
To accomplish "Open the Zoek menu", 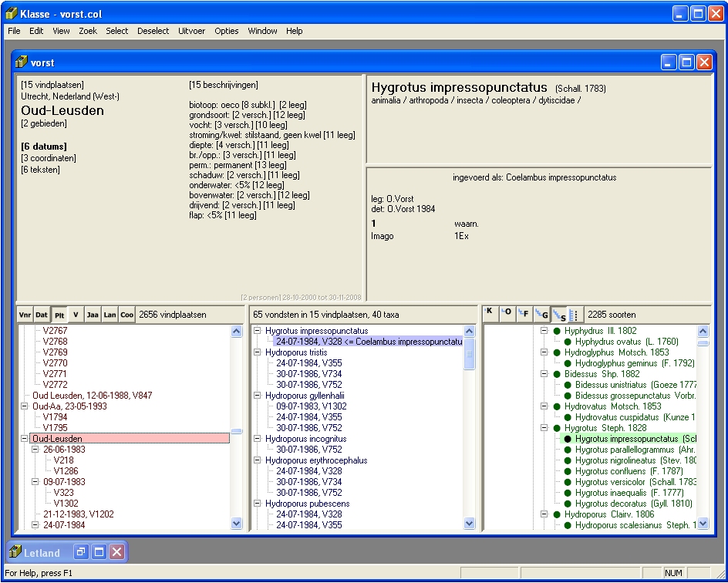I will pos(88,31).
